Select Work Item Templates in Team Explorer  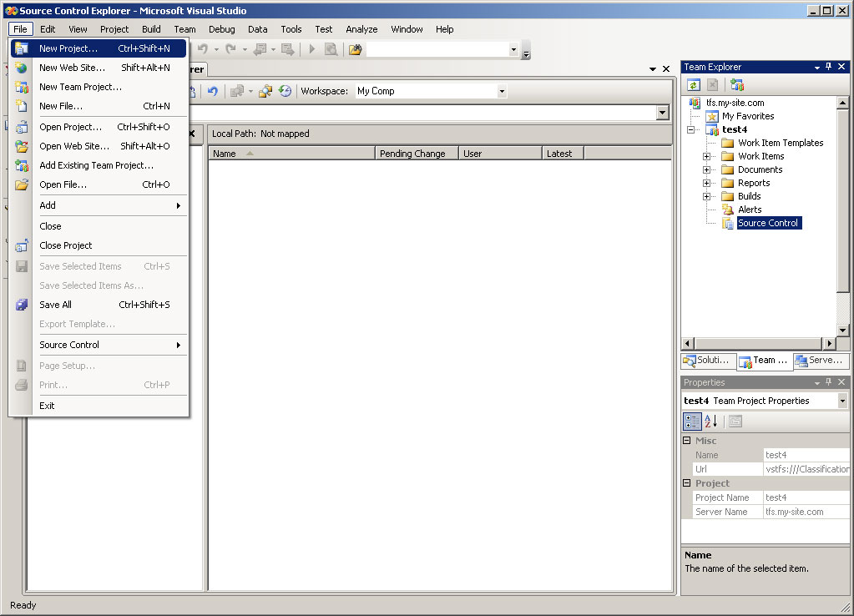(781, 143)
